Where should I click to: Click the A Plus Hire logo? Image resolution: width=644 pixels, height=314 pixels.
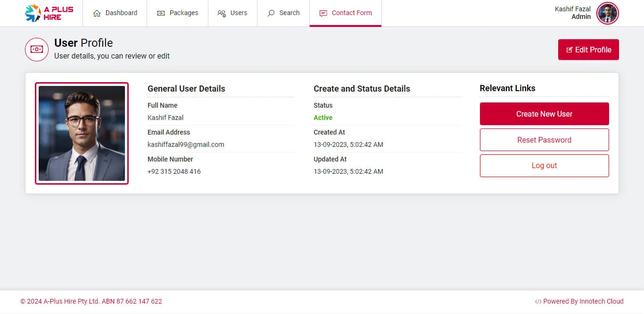coord(49,13)
